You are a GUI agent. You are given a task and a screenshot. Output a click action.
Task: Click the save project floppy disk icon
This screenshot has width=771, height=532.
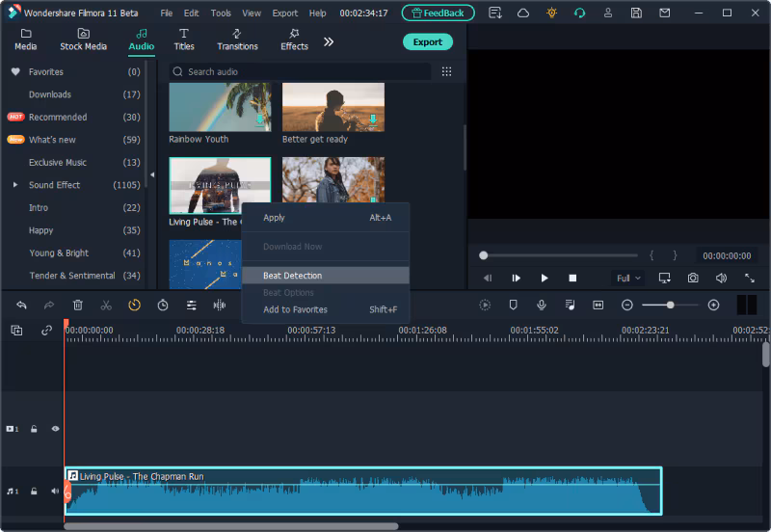coord(637,13)
